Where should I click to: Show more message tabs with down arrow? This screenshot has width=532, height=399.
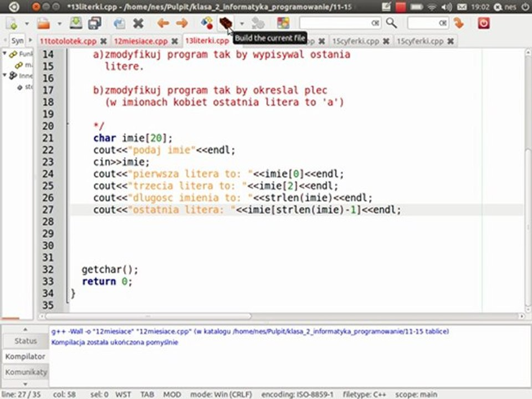pos(25,384)
